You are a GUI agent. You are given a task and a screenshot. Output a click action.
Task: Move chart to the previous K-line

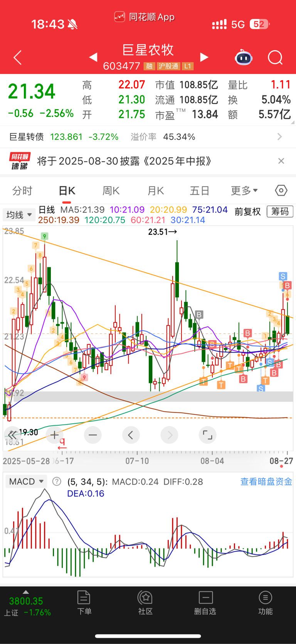coord(131,435)
